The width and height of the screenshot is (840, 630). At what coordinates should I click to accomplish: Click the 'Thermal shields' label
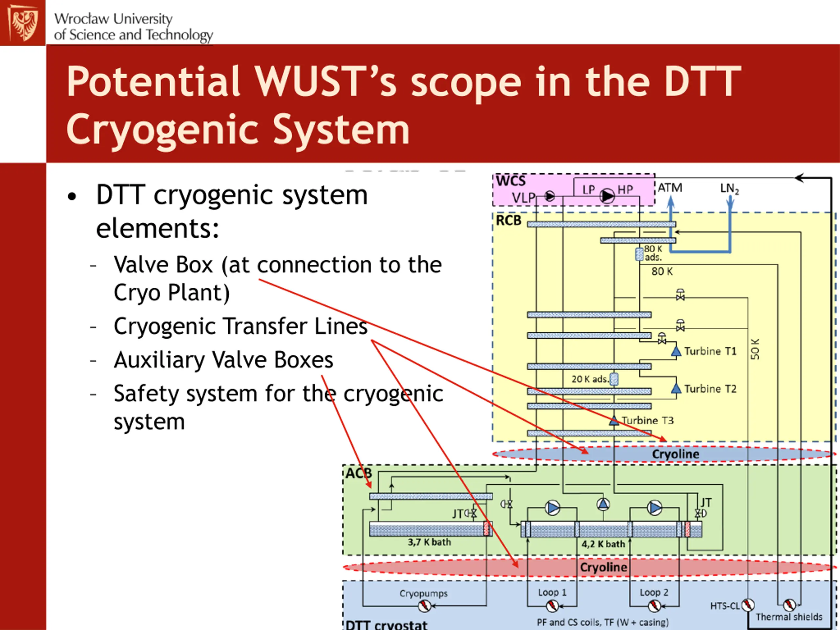[789, 617]
